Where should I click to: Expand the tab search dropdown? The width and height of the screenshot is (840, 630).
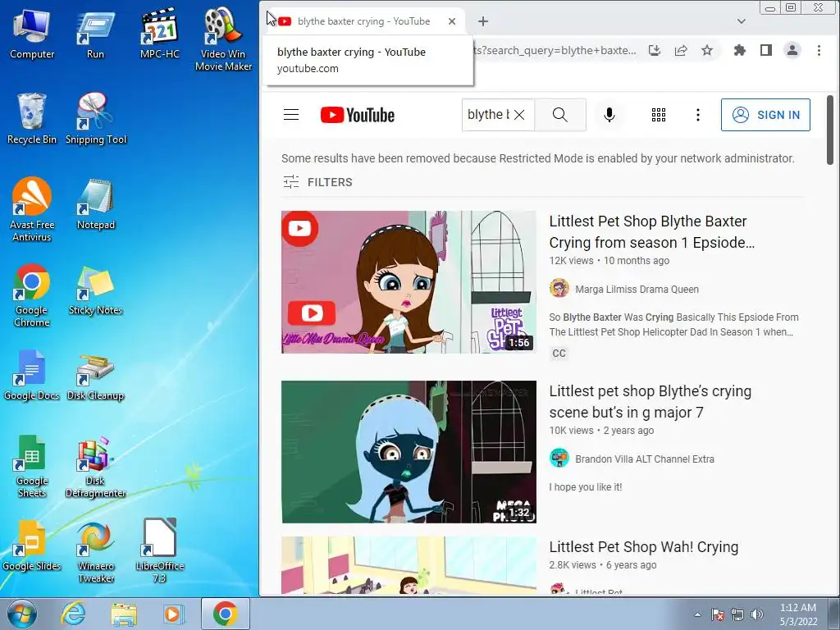(x=742, y=21)
